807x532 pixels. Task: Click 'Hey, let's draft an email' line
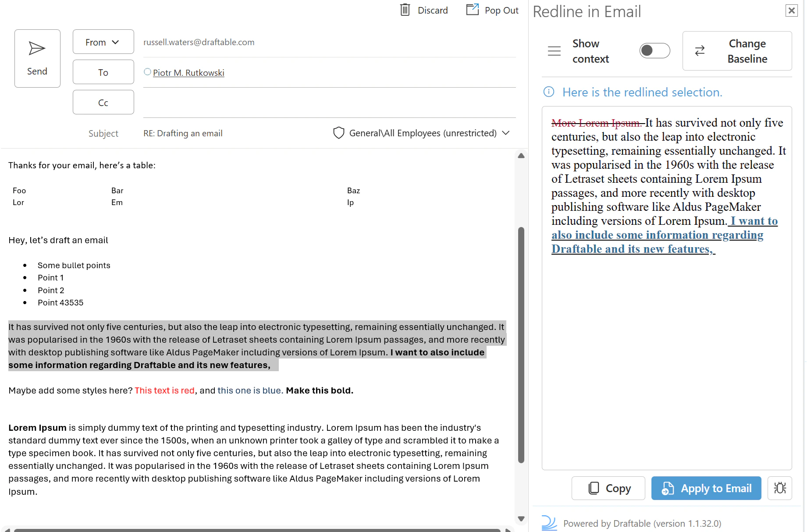(x=58, y=240)
